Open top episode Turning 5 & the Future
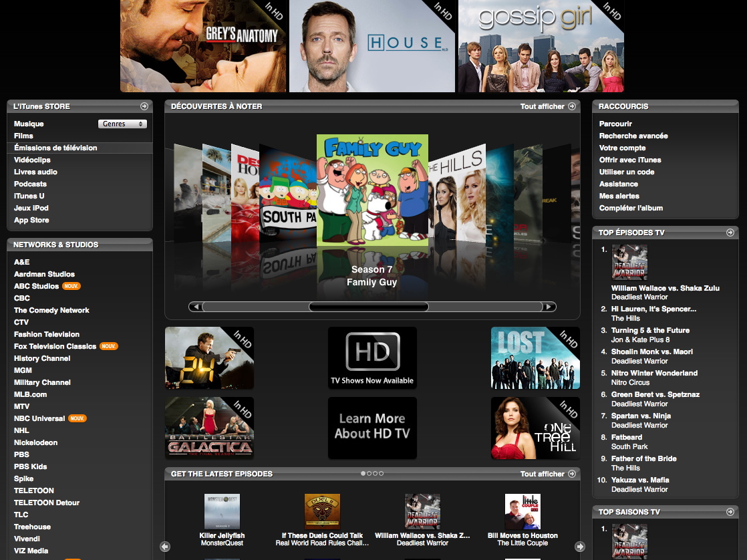This screenshot has width=747, height=560. pos(650,330)
